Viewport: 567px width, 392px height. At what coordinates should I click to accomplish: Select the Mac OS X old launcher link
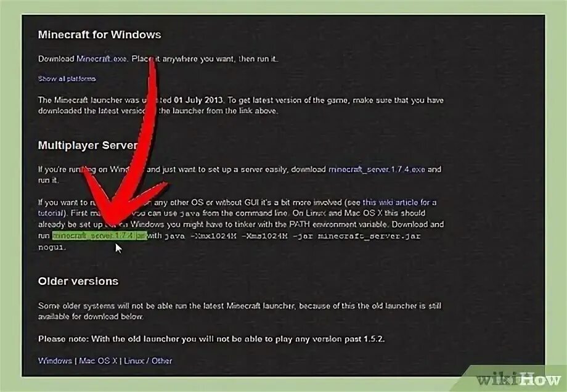pos(98,361)
